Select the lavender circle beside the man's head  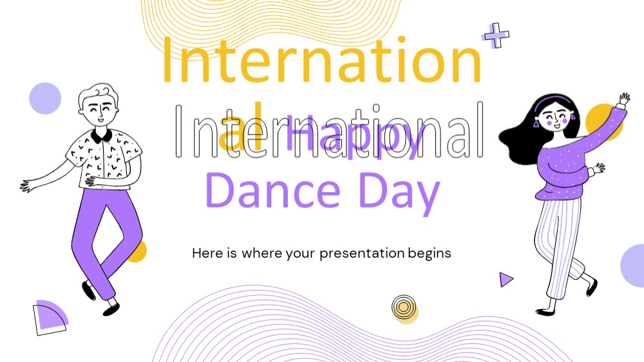coord(45,98)
